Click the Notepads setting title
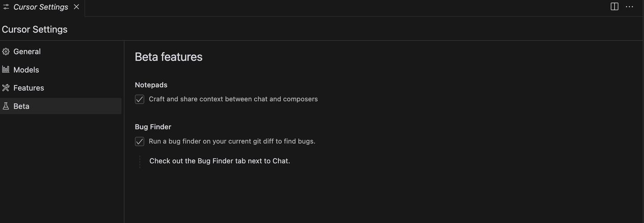Screen dimensions: 644x223 151,85
